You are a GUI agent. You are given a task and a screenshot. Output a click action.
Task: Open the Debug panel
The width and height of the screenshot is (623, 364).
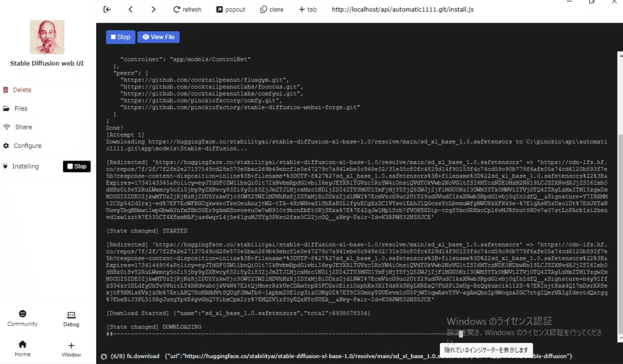[71, 318]
